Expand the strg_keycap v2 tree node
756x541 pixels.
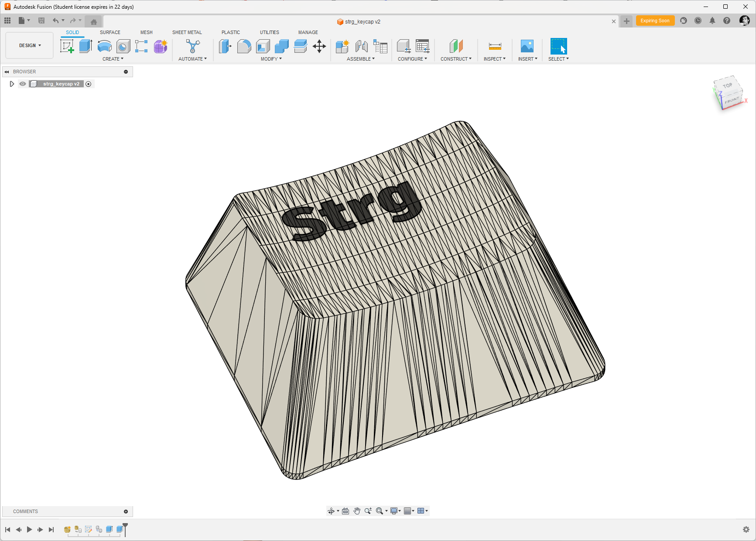[x=12, y=84]
